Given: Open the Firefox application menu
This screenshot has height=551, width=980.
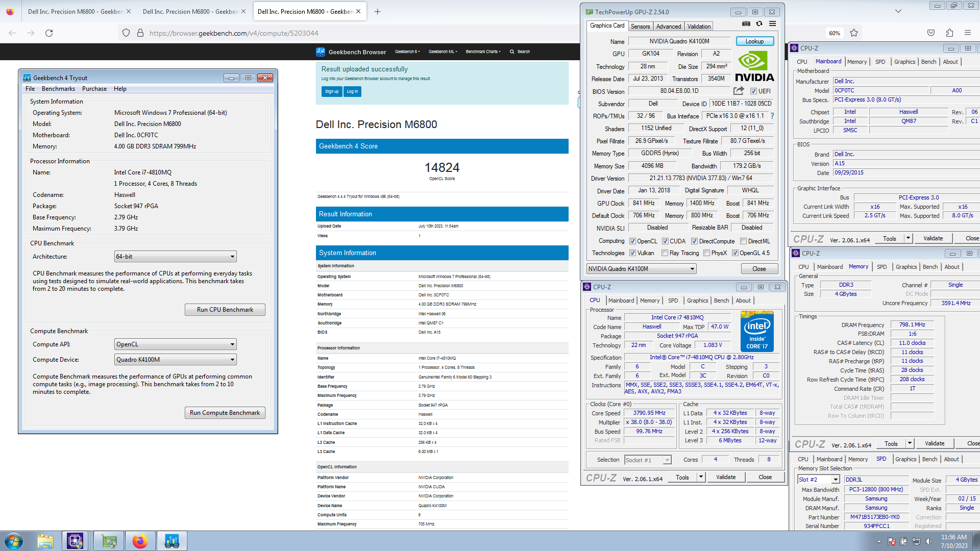Looking at the screenshot, I should 968,33.
